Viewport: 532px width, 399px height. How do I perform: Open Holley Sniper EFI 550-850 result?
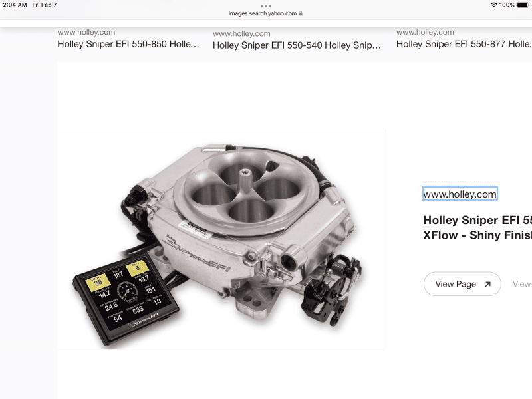coord(128,44)
